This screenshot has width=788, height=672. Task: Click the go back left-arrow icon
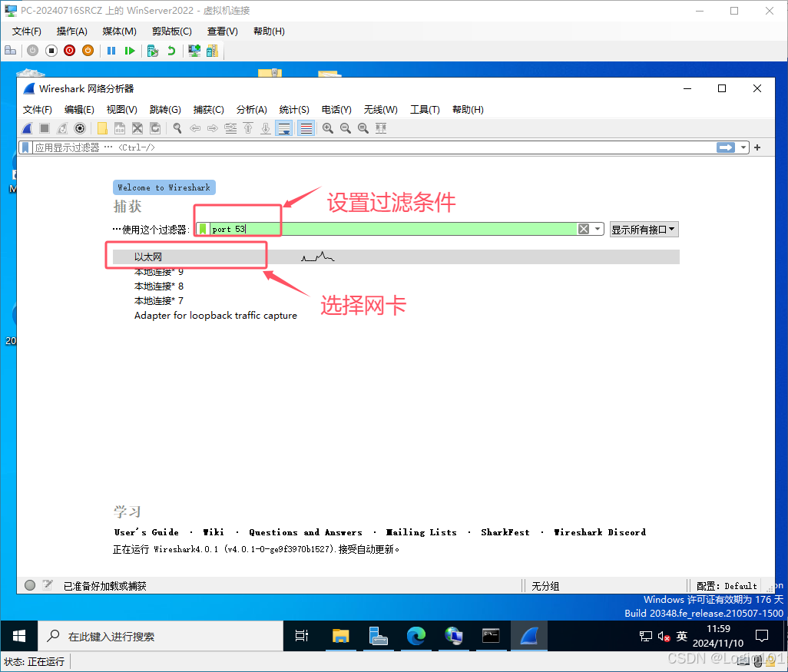(195, 128)
